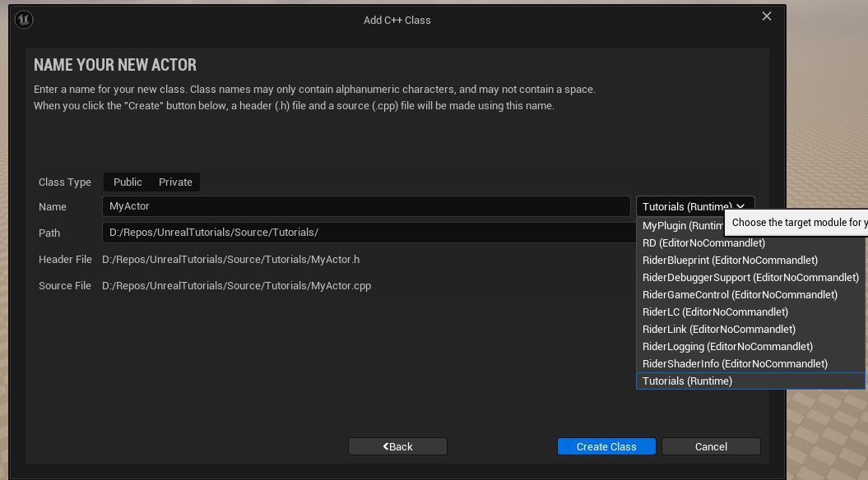Click the Class Type label
The image size is (868, 480).
point(65,182)
